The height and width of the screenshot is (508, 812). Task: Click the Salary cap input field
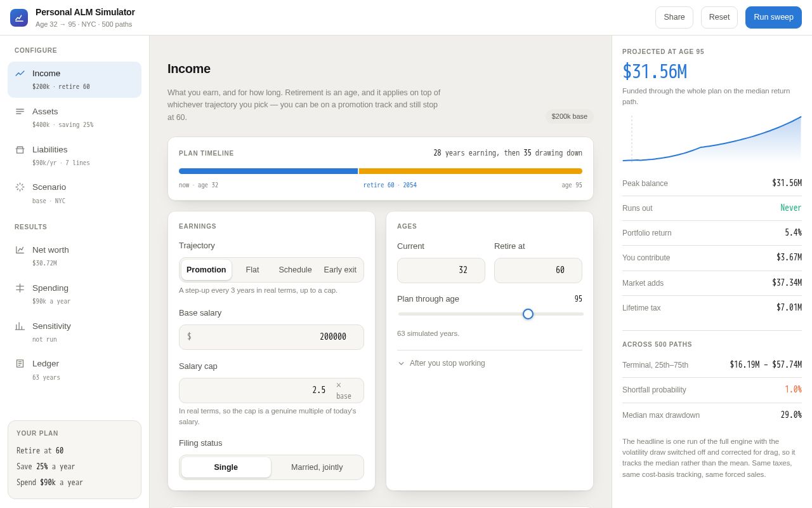272,391
